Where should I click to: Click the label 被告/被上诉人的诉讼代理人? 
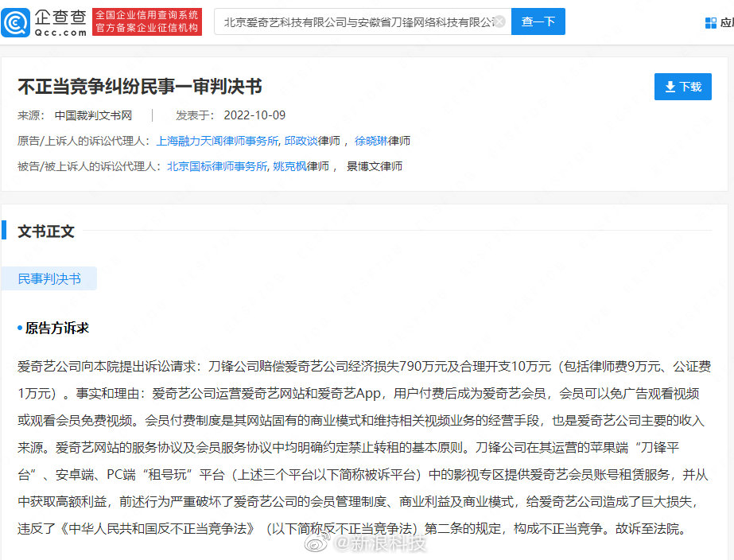coord(89,166)
